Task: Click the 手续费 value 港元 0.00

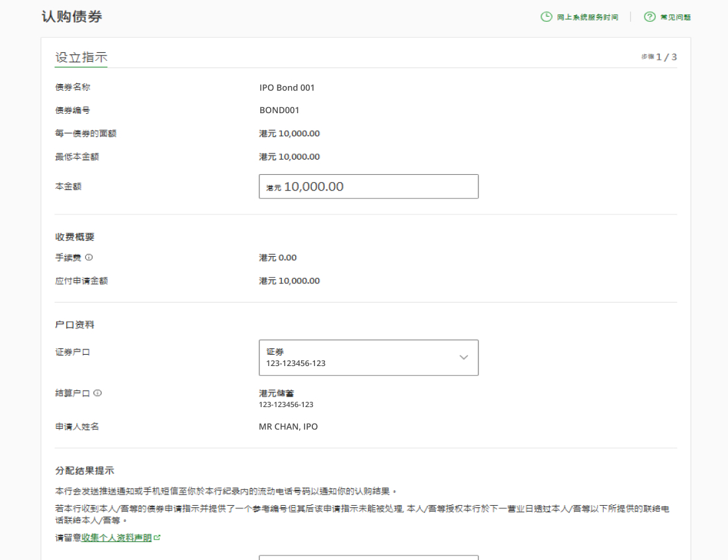Action: click(x=277, y=257)
